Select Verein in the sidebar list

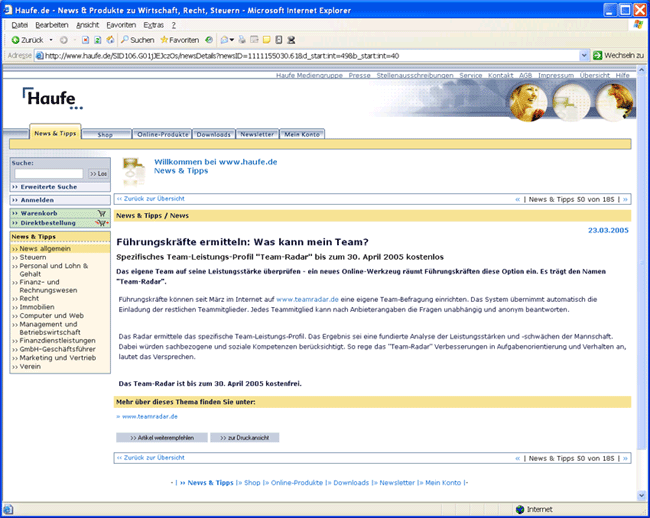point(30,366)
